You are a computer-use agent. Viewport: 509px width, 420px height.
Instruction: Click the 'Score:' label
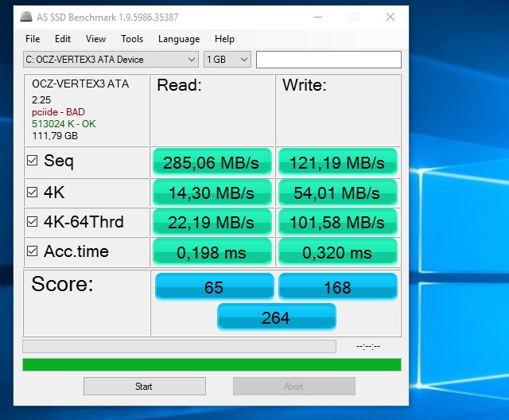pos(62,284)
